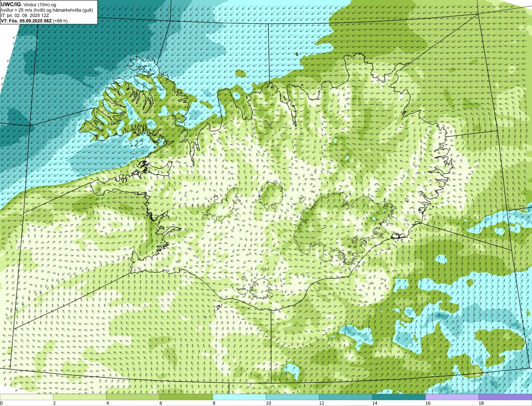Click the 8–10 m/s light cyan legend swatch
The image size is (532, 406).
tap(239, 397)
